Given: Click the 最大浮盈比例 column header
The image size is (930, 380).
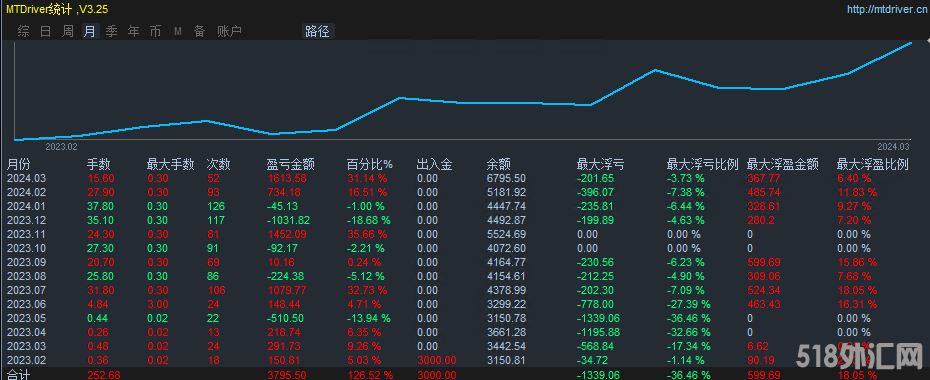Looking at the screenshot, I should pyautogui.click(x=872, y=164).
